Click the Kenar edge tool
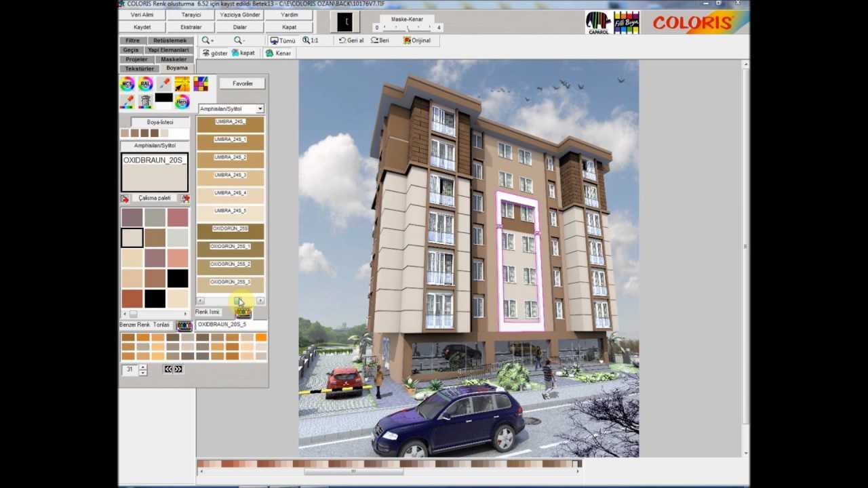Image resolution: width=868 pixels, height=488 pixels. pos(278,53)
